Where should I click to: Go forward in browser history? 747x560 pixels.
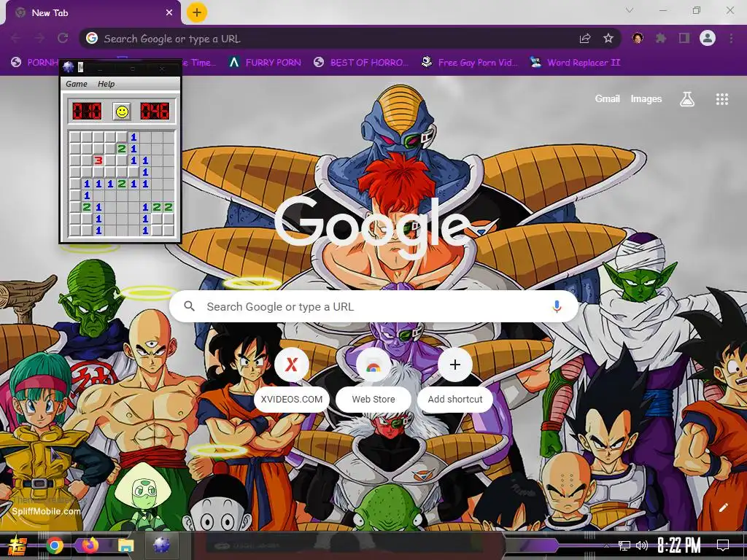[39, 38]
